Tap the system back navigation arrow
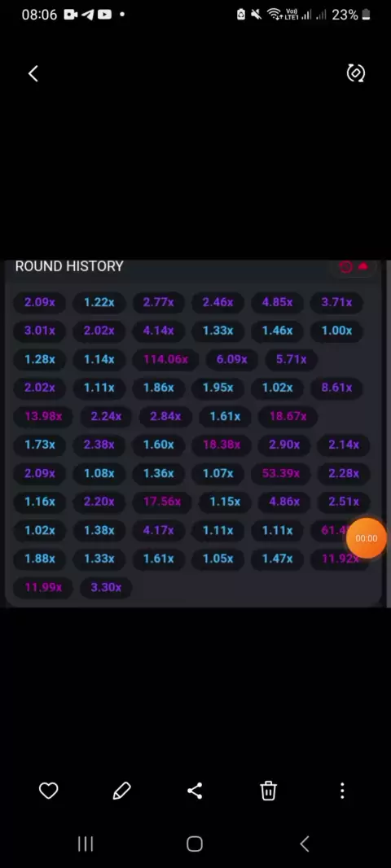The height and width of the screenshot is (868, 391). tap(305, 844)
